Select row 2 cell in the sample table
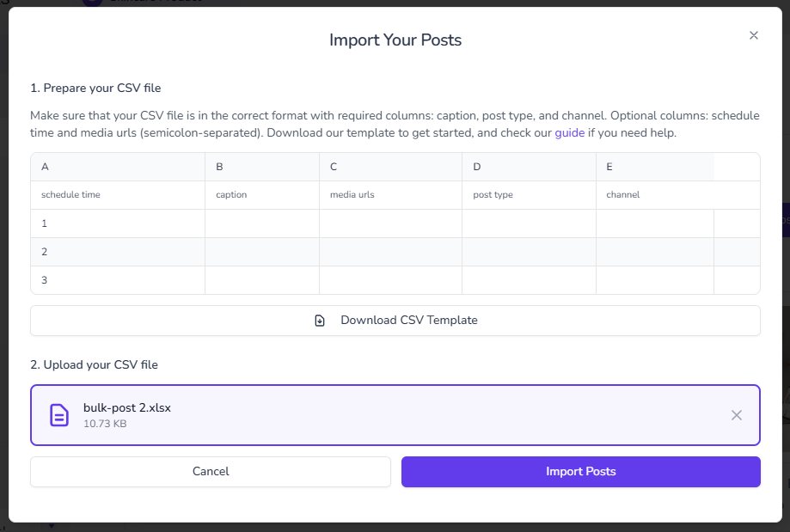Screen dimensions: 790x532 (x=118, y=252)
